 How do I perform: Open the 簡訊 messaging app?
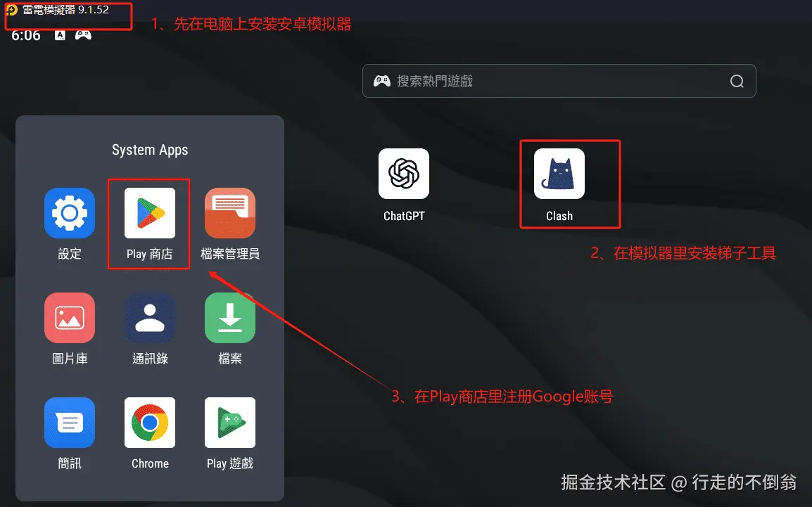click(69, 423)
